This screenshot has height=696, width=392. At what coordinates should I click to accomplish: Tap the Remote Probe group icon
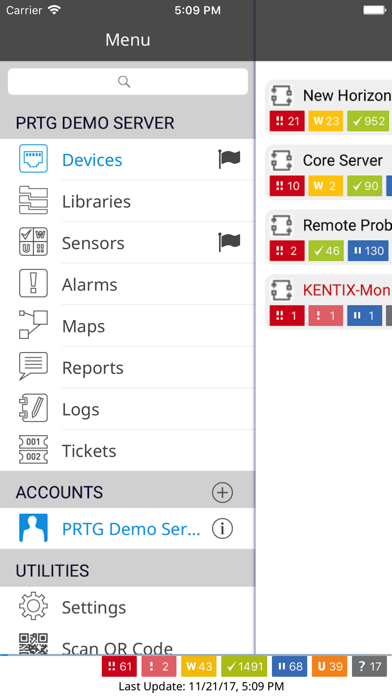[x=282, y=225]
